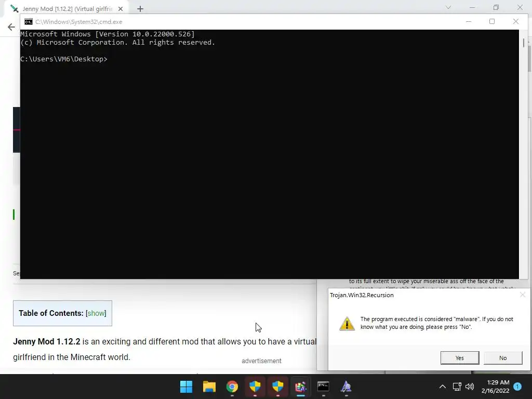Click the command prompt line C:\Users\VM6\Desktop>
This screenshot has width=532, height=399.
[64, 59]
